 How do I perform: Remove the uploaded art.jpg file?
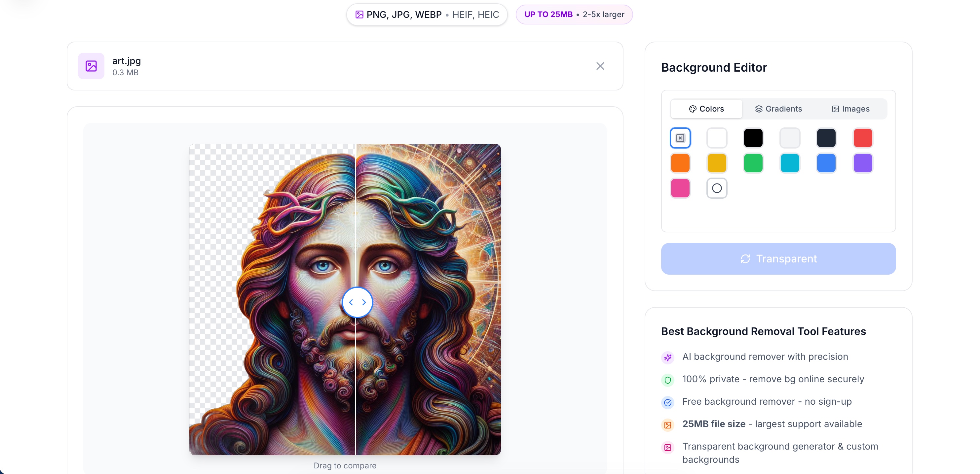point(600,66)
